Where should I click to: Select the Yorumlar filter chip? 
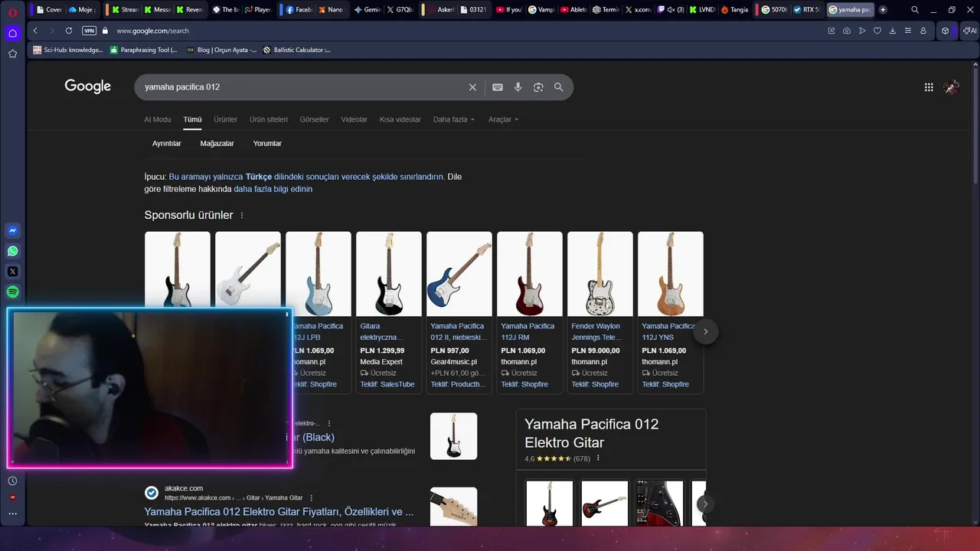[x=267, y=143]
